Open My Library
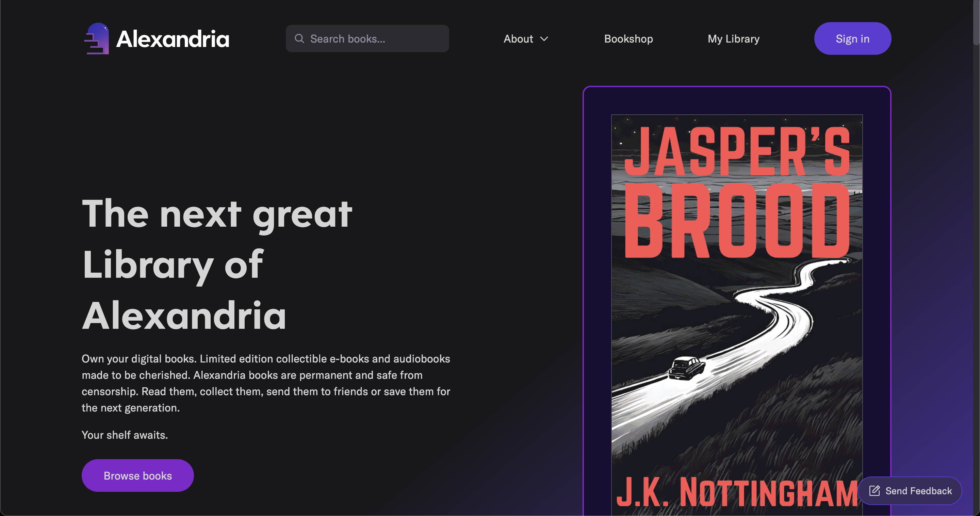The height and width of the screenshot is (516, 980). click(734, 39)
